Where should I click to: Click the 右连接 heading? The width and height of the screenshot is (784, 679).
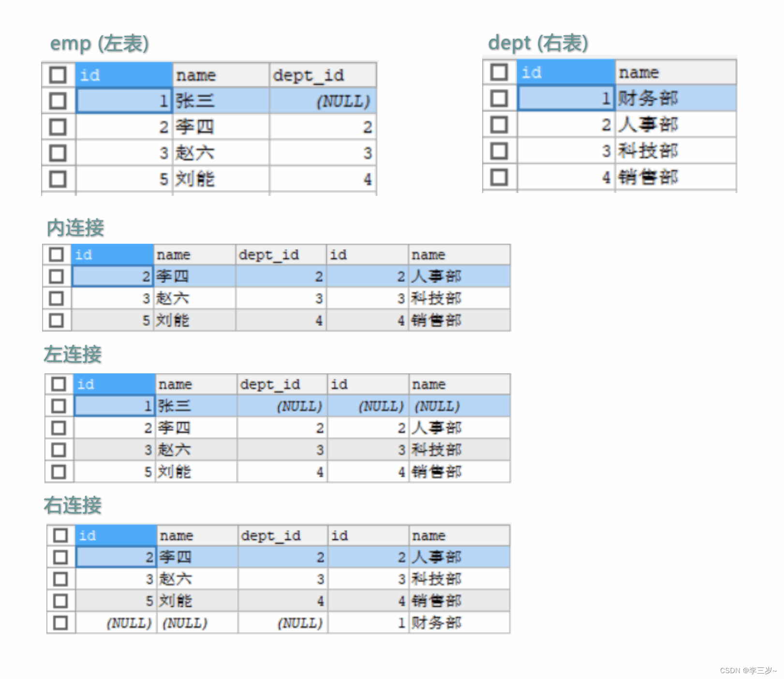[x=73, y=505]
